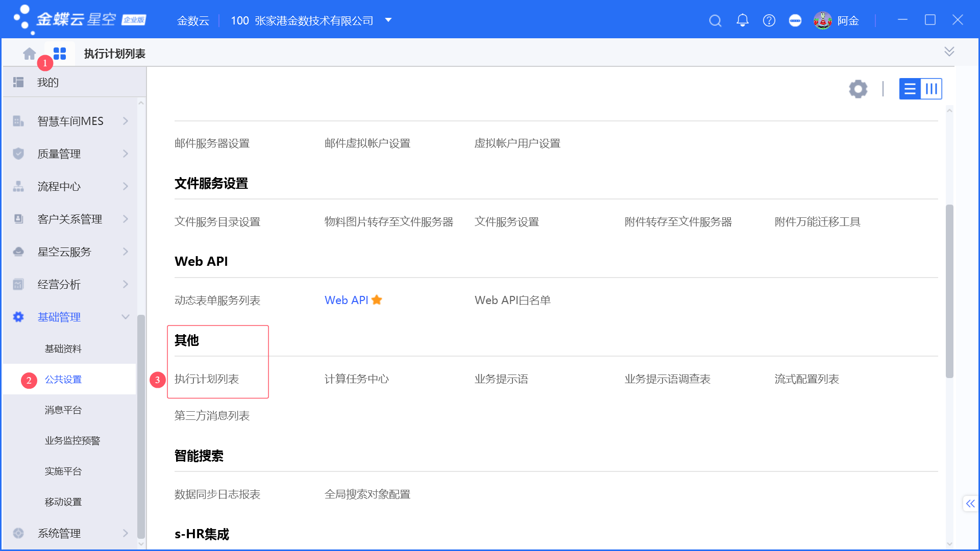Open 全局搜索对象配置 link
980x551 pixels.
pos(367,494)
